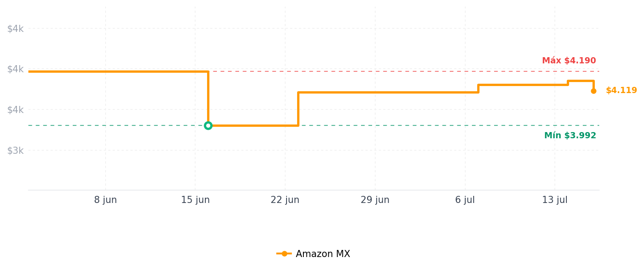This screenshot has width=644, height=269.
Task: Click the orange current price endpoint dot
Action: coord(593,91)
